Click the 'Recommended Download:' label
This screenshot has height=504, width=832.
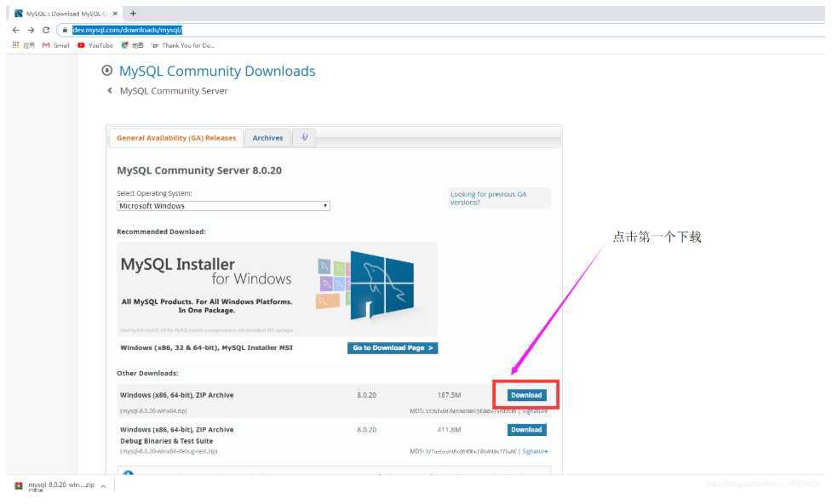(x=161, y=232)
